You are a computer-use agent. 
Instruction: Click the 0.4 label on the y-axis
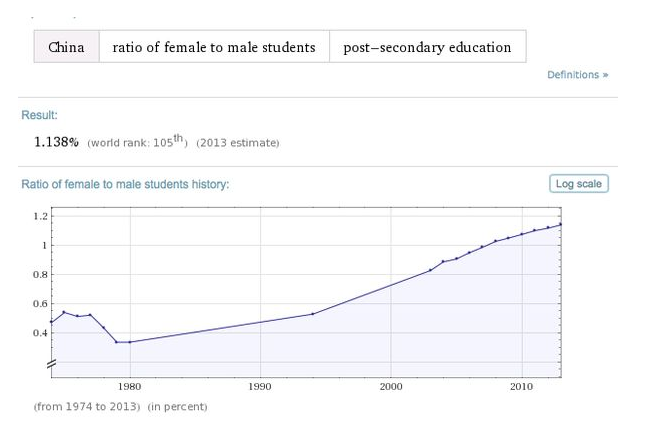click(x=40, y=332)
